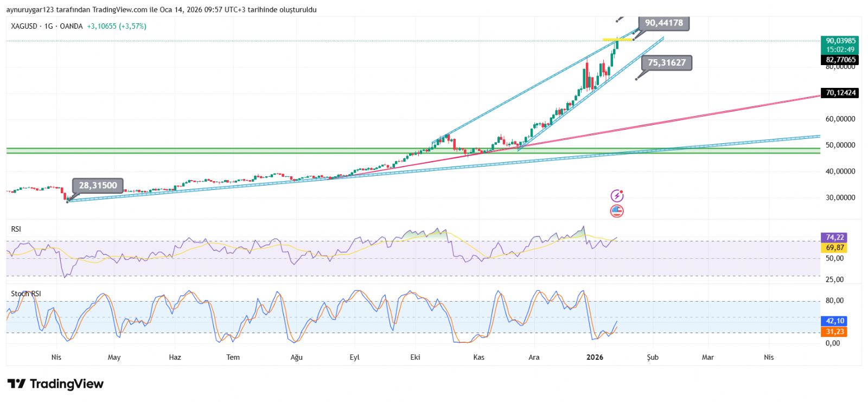
Task: Open the 1G interval label in chart header
Action: pos(49,26)
